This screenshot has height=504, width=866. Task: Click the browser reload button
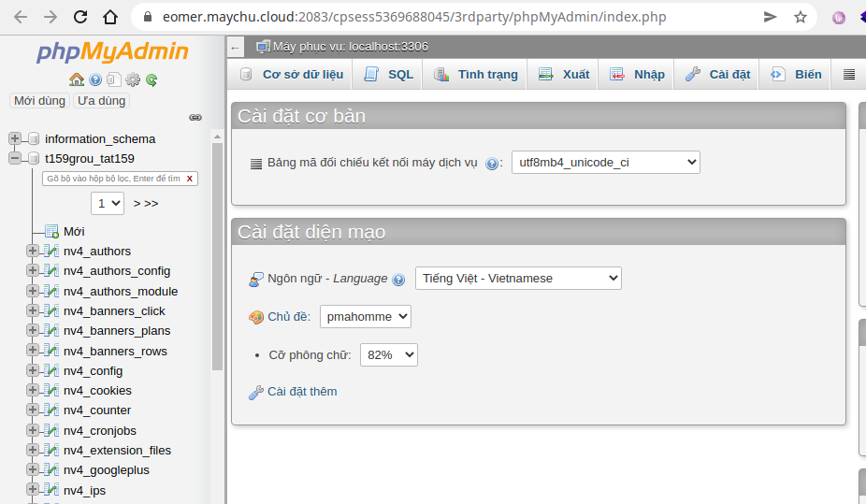click(x=80, y=17)
